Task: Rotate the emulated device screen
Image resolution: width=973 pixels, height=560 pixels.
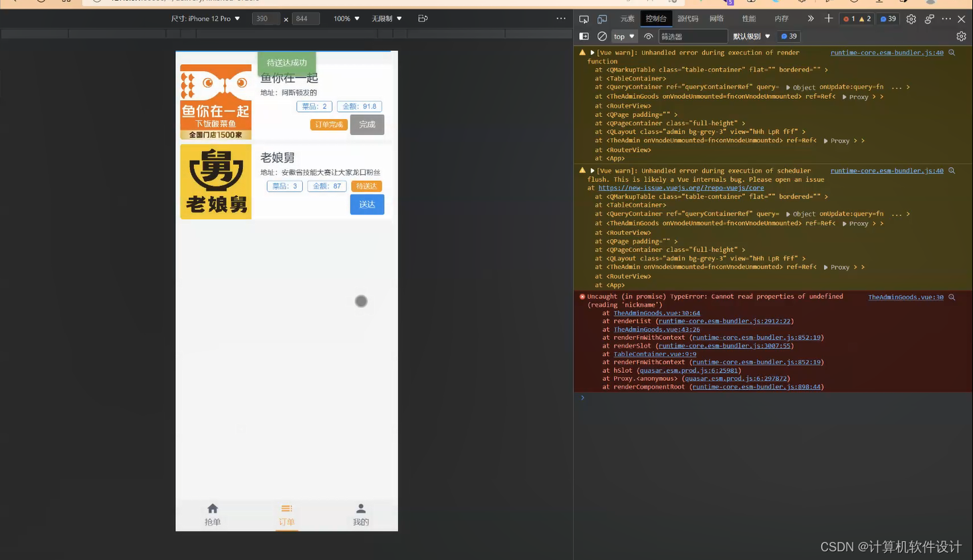Action: click(423, 19)
